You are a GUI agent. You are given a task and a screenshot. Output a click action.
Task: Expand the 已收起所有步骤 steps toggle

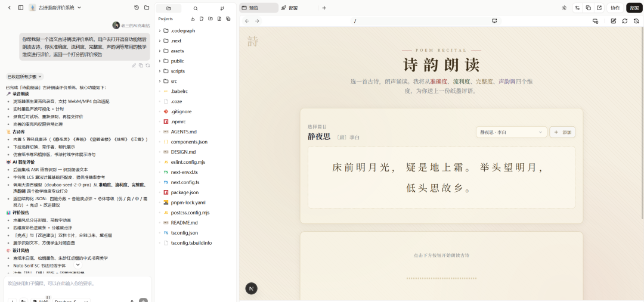pyautogui.click(x=24, y=77)
